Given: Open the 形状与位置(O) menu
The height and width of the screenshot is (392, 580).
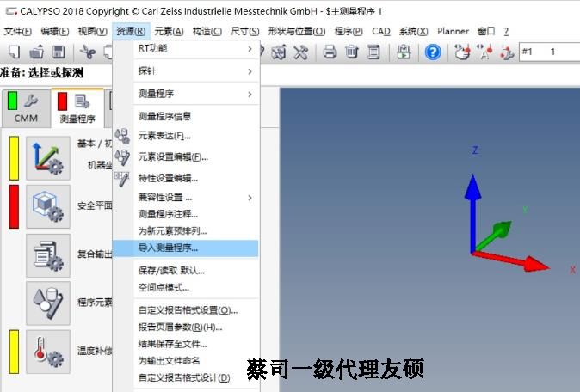Looking at the screenshot, I should tap(297, 32).
